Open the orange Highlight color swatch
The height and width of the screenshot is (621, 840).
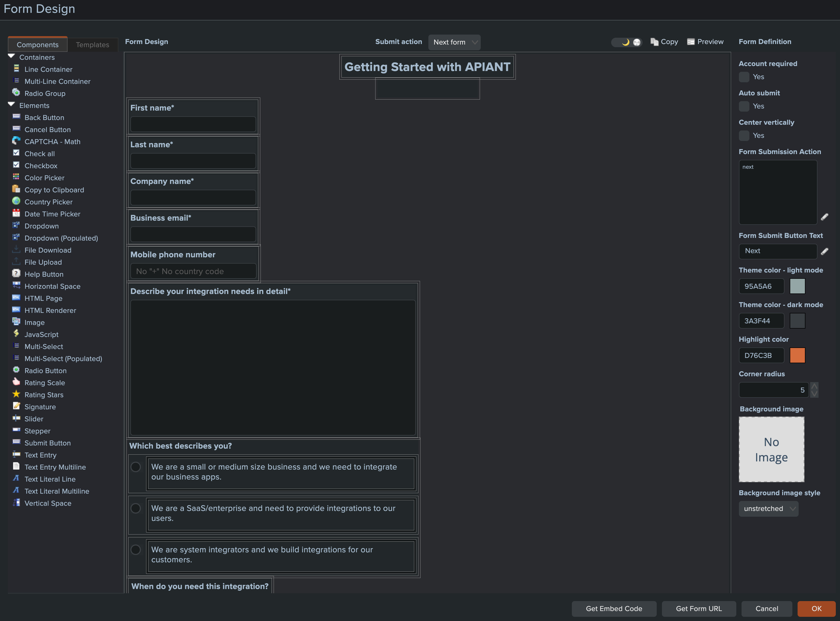(797, 355)
